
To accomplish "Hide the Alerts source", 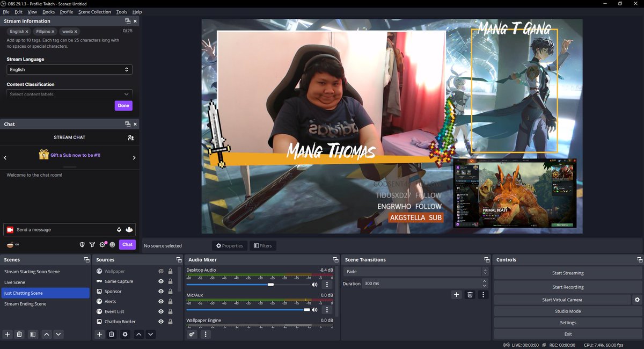I will 160,302.
